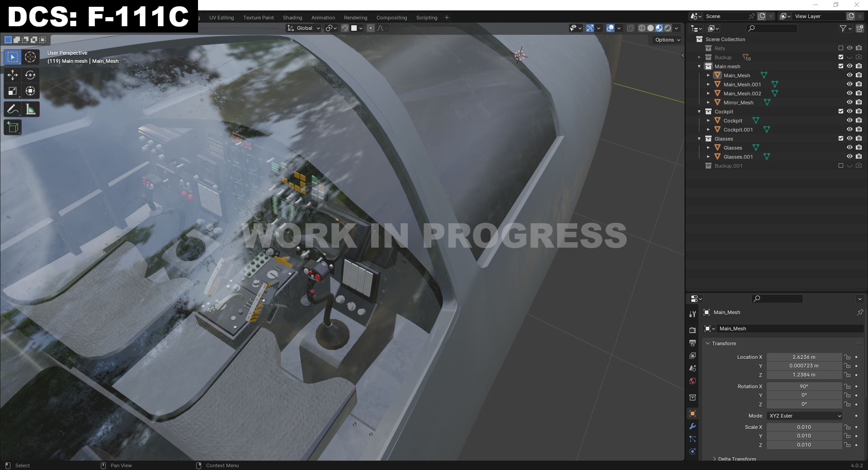The height and width of the screenshot is (470, 868).
Task: Switch to the UV Editing workspace tab
Action: [222, 18]
